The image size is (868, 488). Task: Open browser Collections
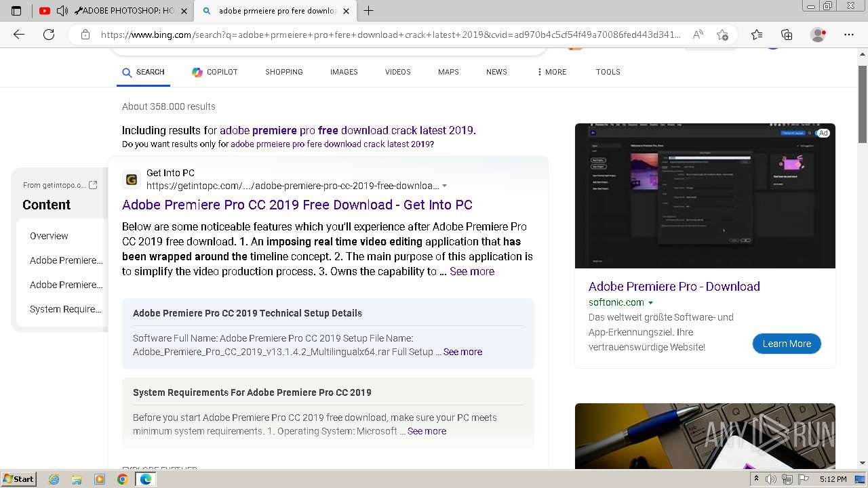[787, 35]
